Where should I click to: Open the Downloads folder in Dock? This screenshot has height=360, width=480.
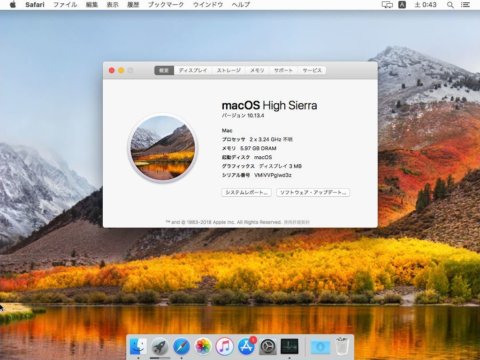point(320,347)
